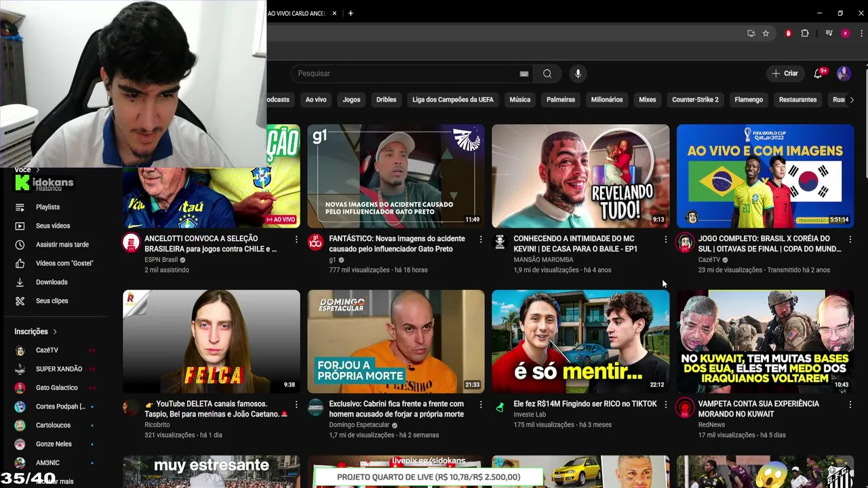Click the search magnifier button
The width and height of the screenshot is (868, 488).
[547, 73]
